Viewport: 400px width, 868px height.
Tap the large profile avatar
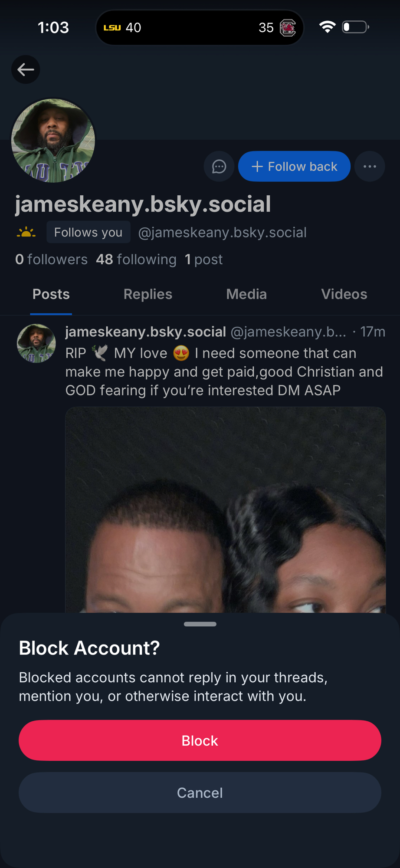click(53, 141)
